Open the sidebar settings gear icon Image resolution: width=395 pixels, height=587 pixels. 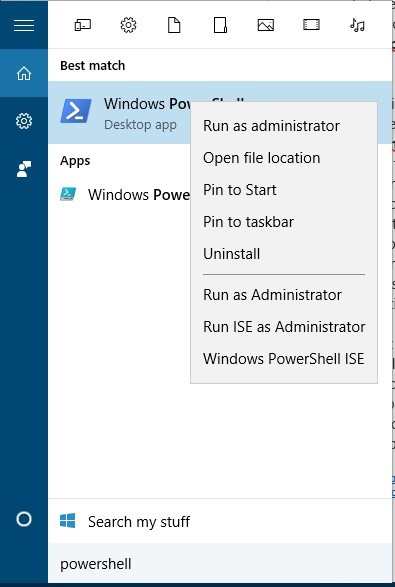point(24,121)
